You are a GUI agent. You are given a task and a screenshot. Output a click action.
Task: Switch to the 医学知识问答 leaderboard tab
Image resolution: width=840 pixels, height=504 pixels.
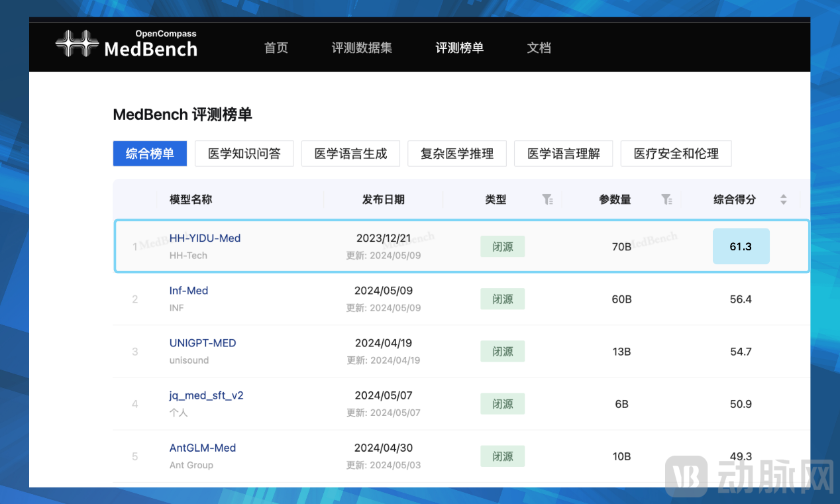pyautogui.click(x=244, y=153)
